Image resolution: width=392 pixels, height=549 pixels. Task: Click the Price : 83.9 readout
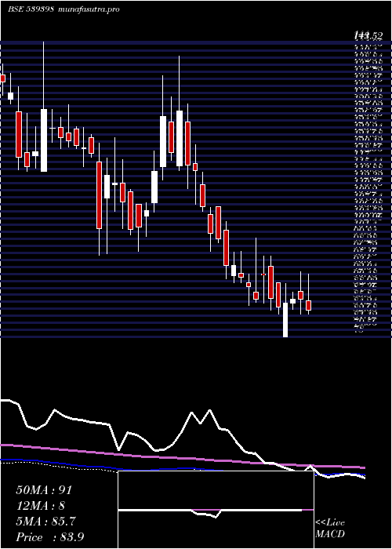49,537
